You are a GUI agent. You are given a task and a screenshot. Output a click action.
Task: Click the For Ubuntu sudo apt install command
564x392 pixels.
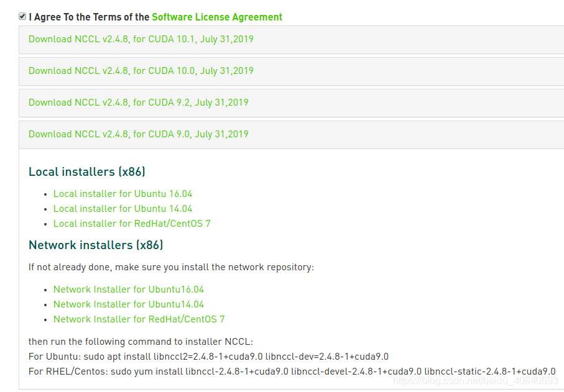[x=208, y=357]
